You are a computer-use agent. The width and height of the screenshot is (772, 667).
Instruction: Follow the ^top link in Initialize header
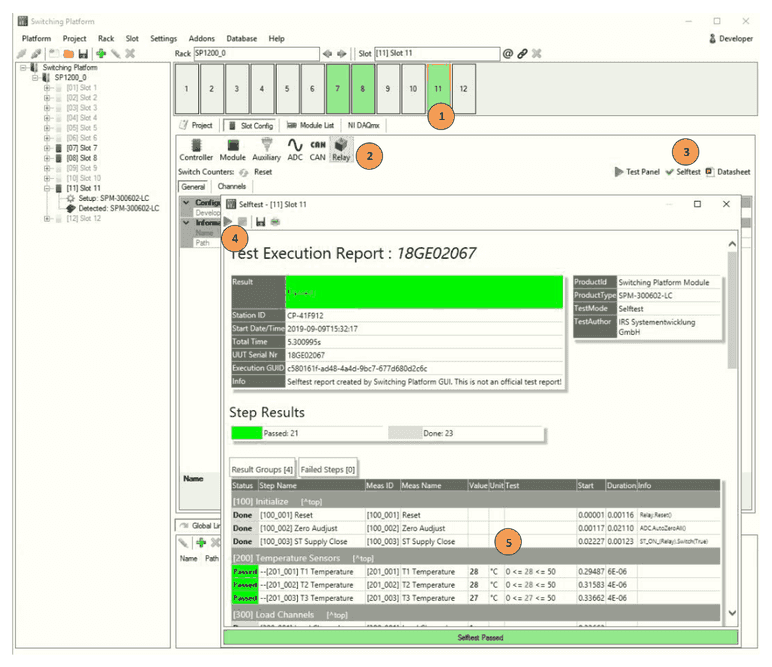point(311,502)
